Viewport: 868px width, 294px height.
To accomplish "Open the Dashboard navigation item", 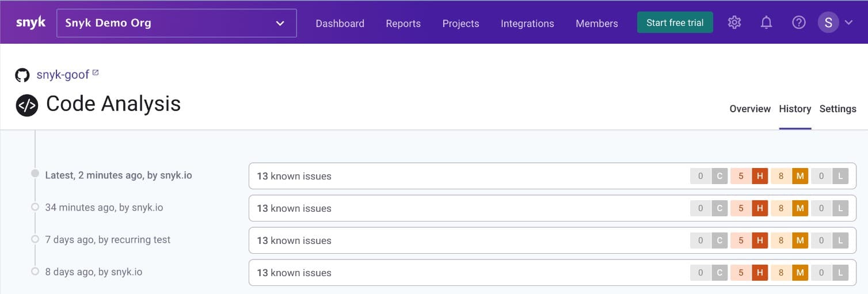I will coord(340,24).
